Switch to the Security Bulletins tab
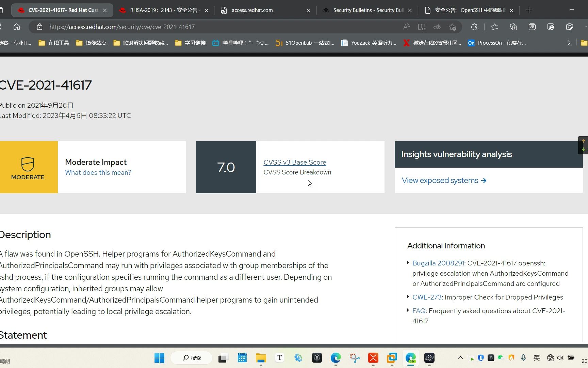 [367, 10]
